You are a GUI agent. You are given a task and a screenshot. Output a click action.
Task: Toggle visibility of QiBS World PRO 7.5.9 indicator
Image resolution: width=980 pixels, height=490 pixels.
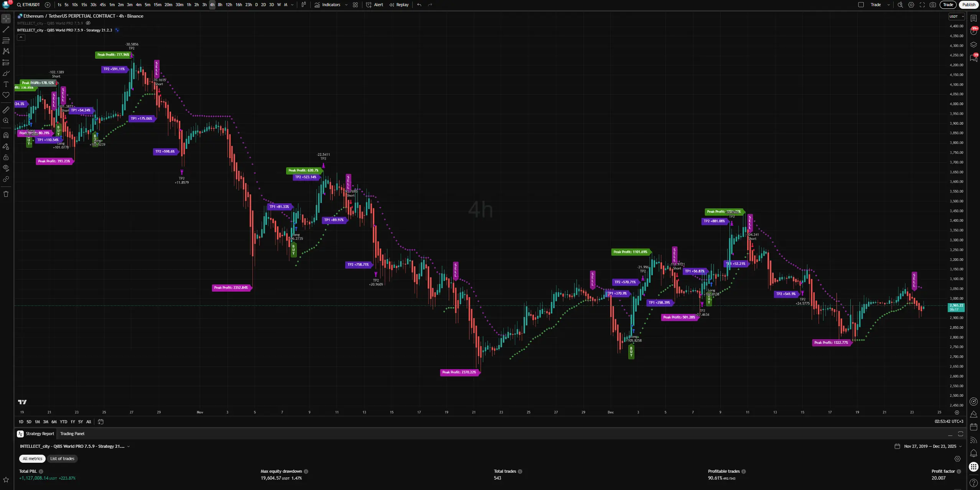coord(88,23)
